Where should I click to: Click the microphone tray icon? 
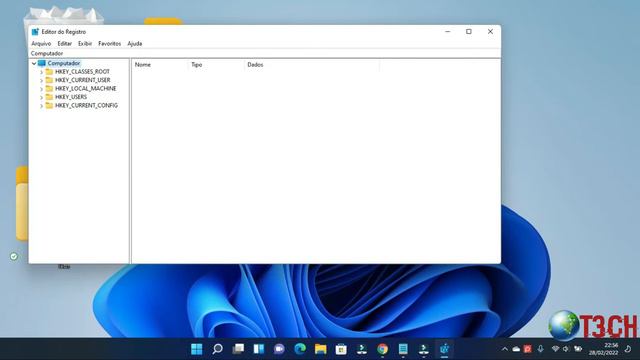click(540, 349)
